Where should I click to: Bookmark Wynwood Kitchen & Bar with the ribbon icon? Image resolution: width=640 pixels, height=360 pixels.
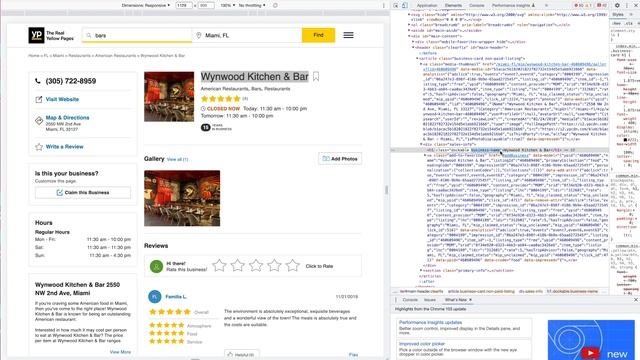[x=316, y=77]
